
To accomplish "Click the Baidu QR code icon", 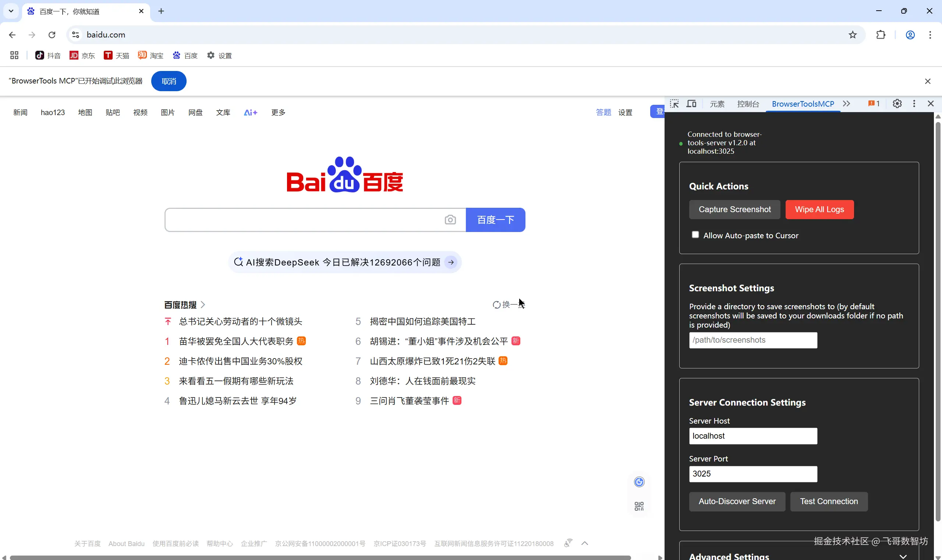I will click(x=639, y=506).
